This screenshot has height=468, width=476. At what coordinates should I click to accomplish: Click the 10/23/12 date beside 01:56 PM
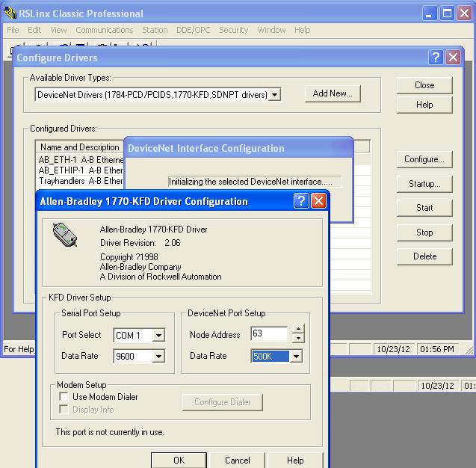(x=393, y=349)
